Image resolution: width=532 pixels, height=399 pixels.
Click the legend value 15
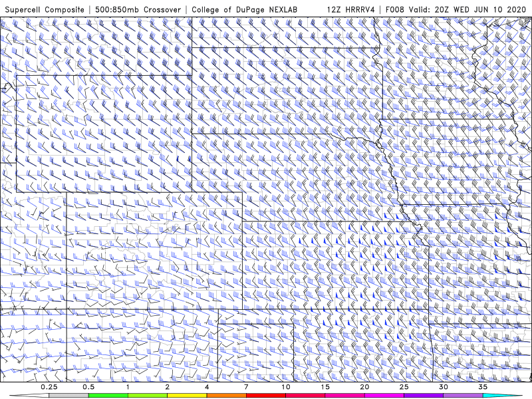tap(325, 387)
